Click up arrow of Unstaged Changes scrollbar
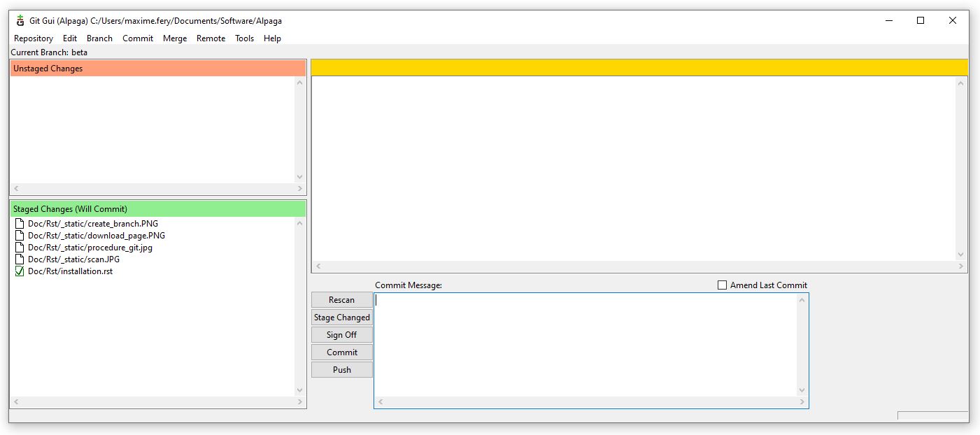980x435 pixels. [300, 83]
